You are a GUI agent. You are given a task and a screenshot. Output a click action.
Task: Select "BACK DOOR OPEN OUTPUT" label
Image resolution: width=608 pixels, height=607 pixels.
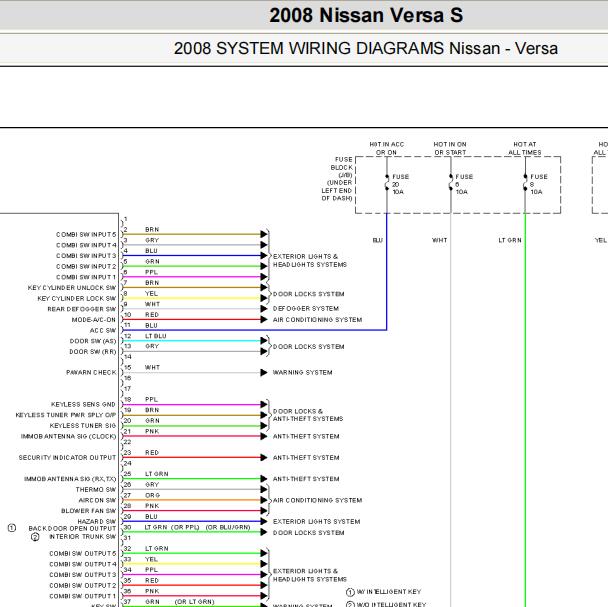click(72, 529)
